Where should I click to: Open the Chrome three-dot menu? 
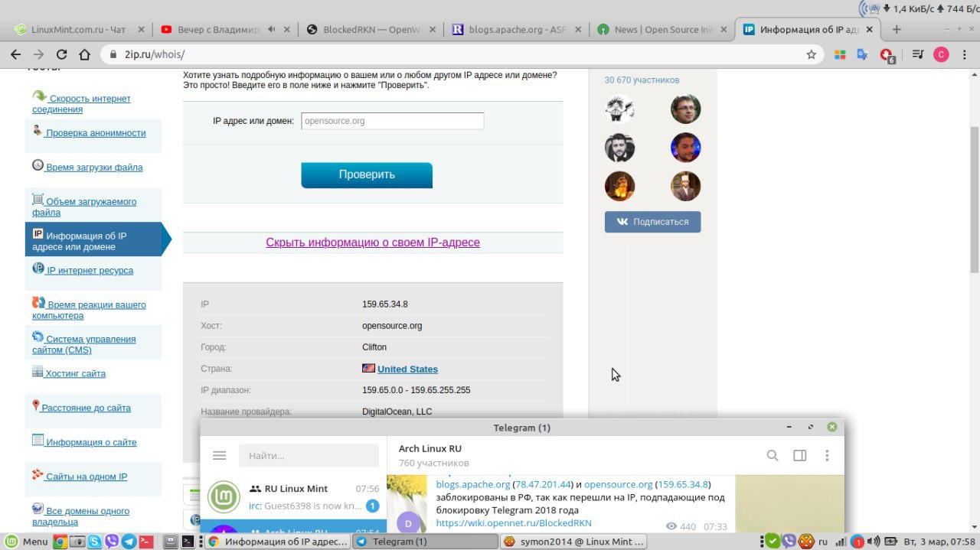(965, 54)
